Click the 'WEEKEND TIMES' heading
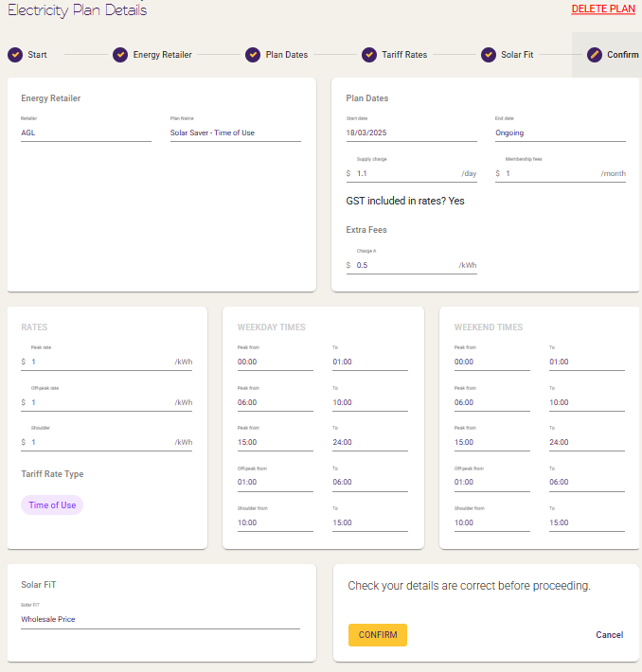The height and width of the screenshot is (672, 642). (x=489, y=327)
